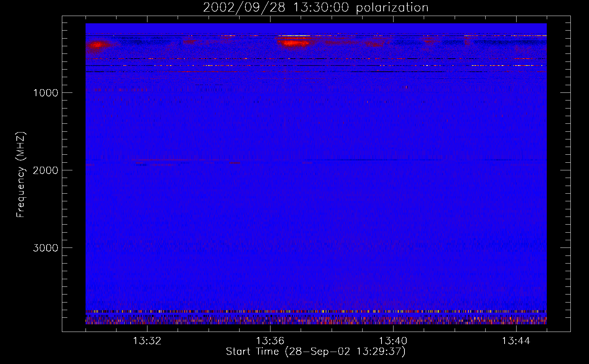
Task: Click the 13:40 time tick label
Action: pyautogui.click(x=393, y=341)
